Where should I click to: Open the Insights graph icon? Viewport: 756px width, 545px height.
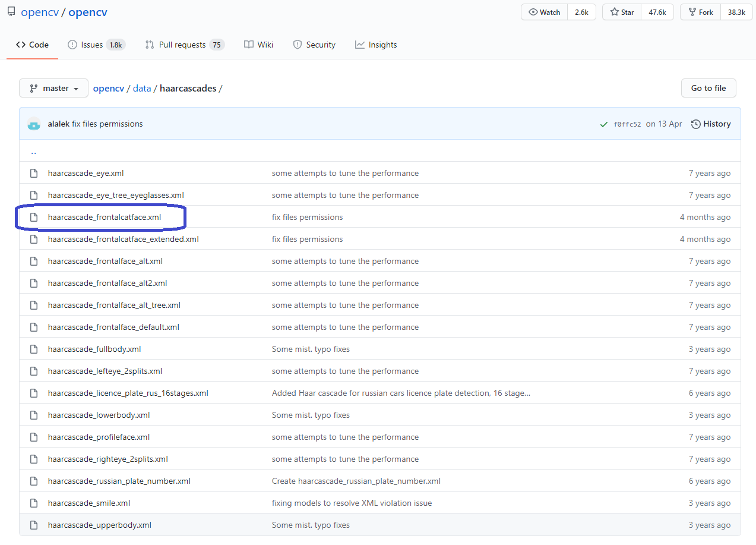click(359, 44)
